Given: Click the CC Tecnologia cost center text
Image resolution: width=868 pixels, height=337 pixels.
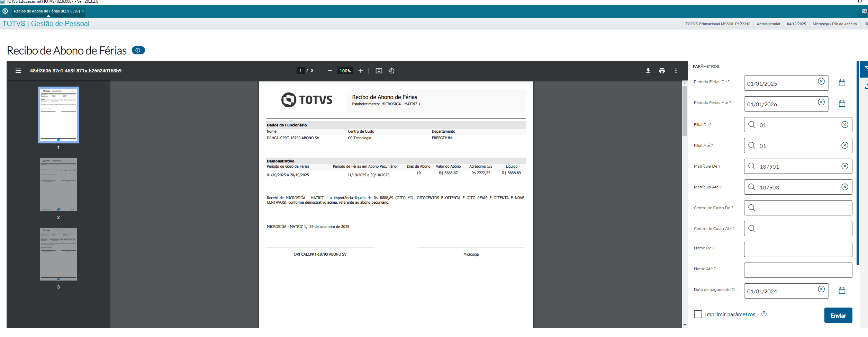Looking at the screenshot, I should pos(359,138).
